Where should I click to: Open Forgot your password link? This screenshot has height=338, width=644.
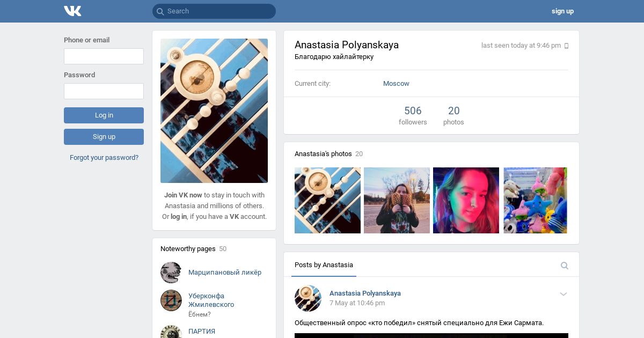click(104, 158)
